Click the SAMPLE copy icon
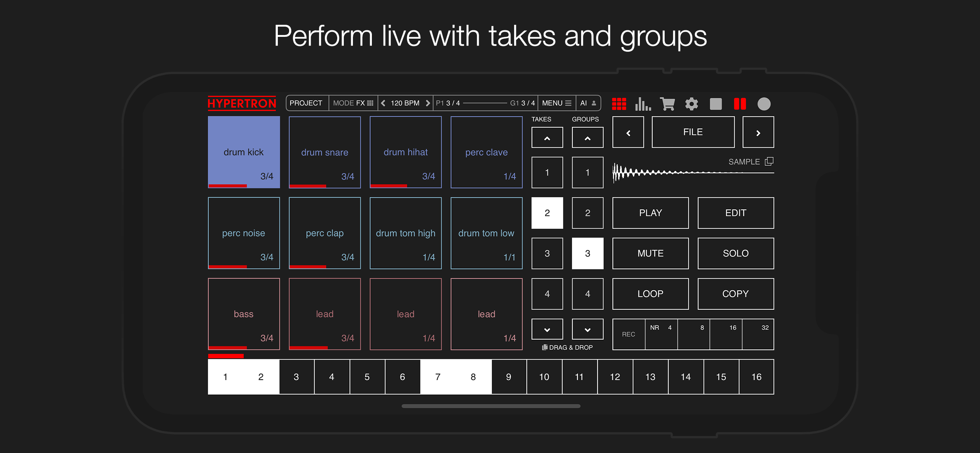980x453 pixels. (769, 162)
